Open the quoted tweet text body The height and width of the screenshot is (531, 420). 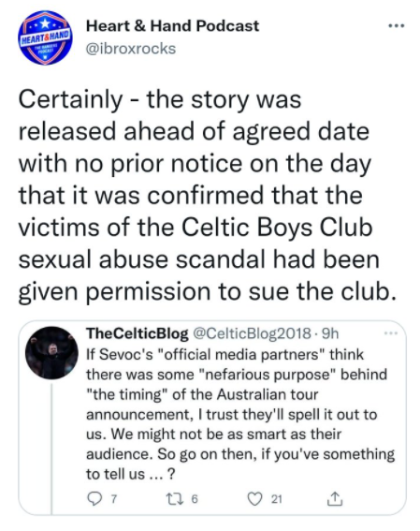pyautogui.click(x=240, y=414)
